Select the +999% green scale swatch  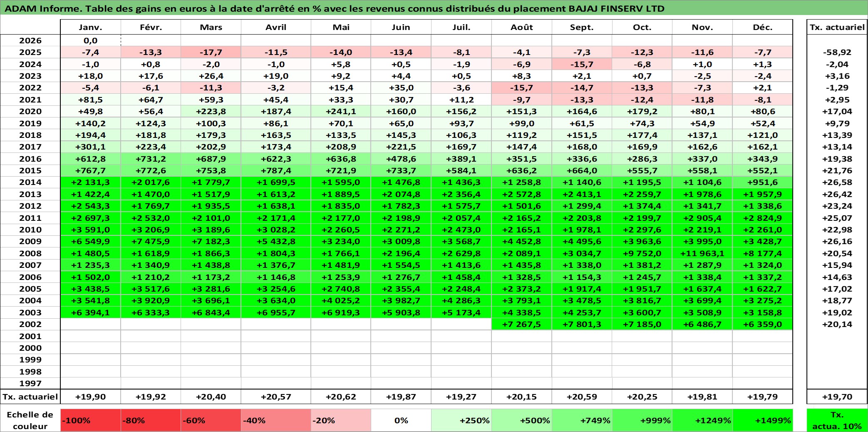(642, 420)
